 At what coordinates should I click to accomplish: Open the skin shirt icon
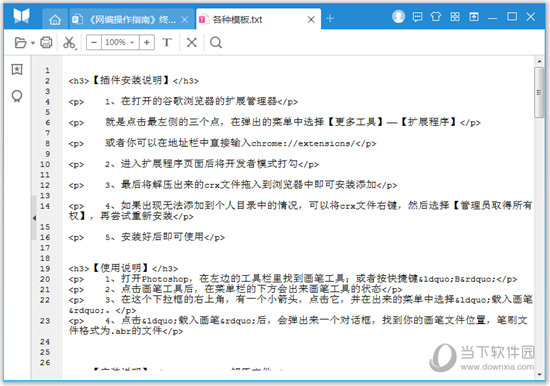click(436, 16)
